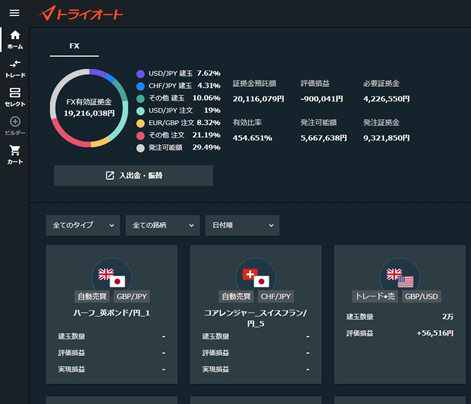The image size is (471, 404).
Task: Click the GBP/USD currency tag
Action: (x=421, y=296)
